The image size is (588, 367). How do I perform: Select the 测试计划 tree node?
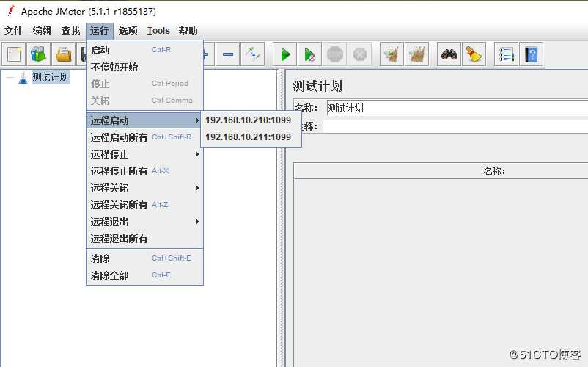pyautogui.click(x=51, y=78)
